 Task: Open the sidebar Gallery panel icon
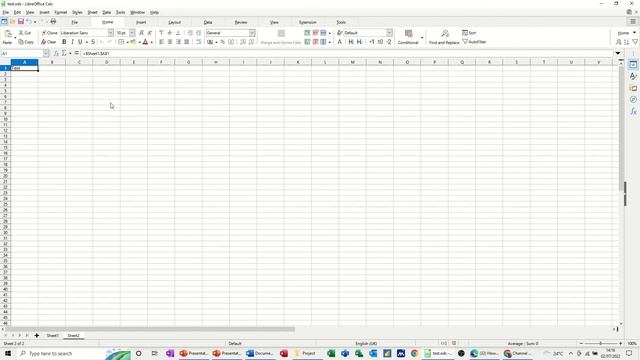tap(633, 88)
